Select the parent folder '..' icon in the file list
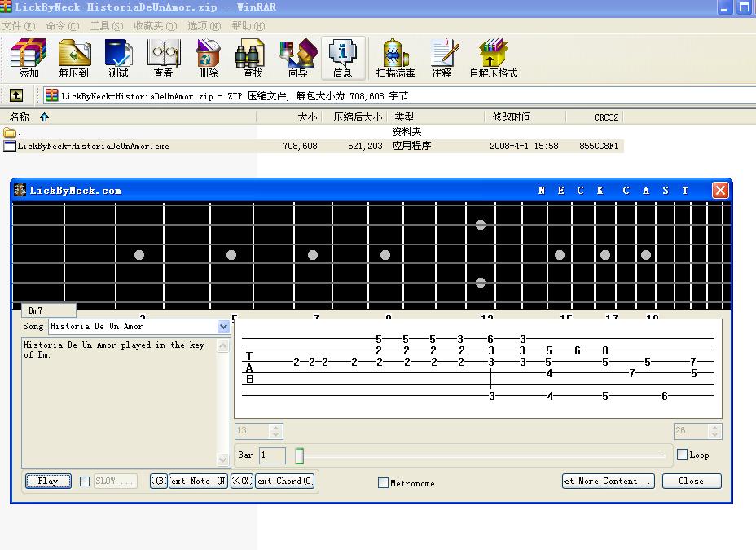756x550 pixels. coord(10,132)
